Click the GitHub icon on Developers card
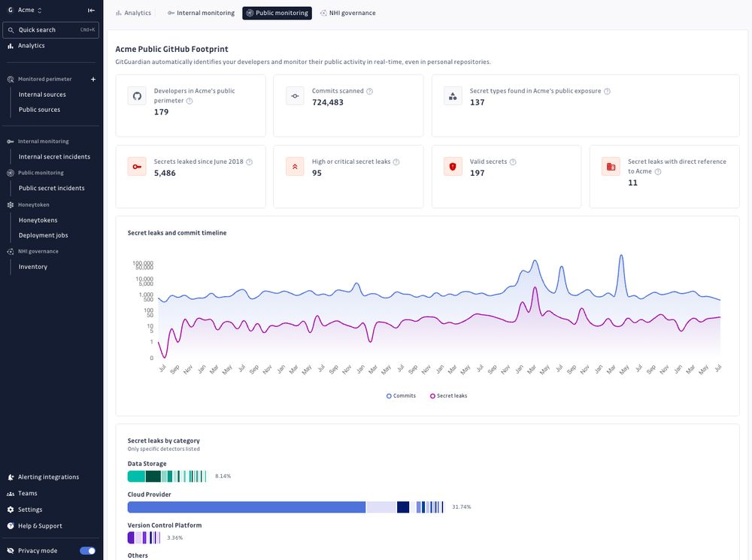This screenshot has height=560, width=752. point(137,96)
